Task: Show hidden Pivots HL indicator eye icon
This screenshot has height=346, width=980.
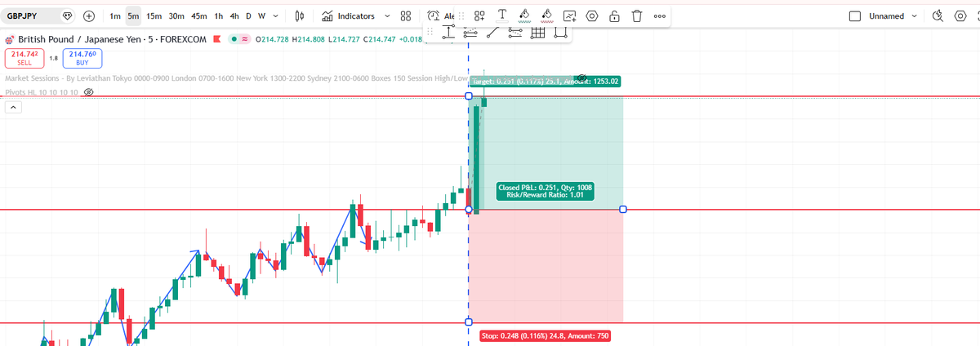Action: pos(88,92)
